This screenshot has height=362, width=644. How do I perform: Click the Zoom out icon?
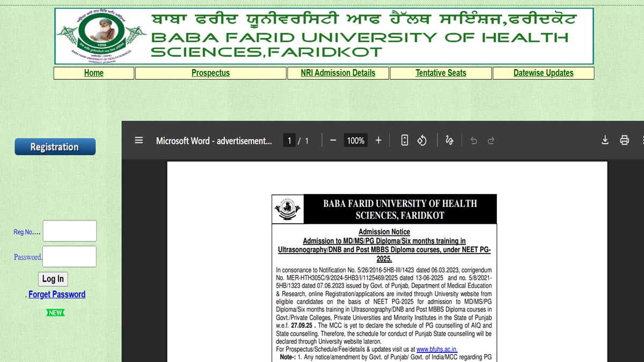(x=333, y=140)
